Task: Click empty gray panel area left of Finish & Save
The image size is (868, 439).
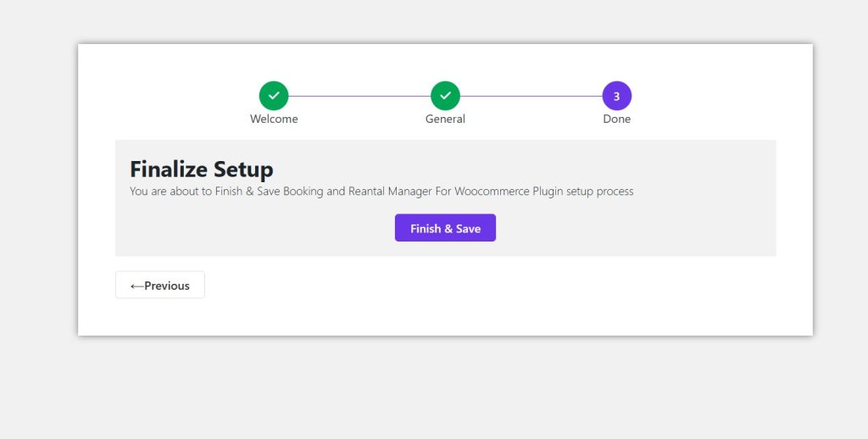Action: [254, 228]
